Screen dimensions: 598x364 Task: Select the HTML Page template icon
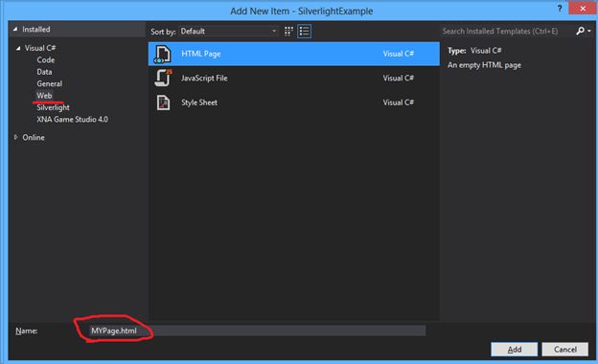point(163,55)
